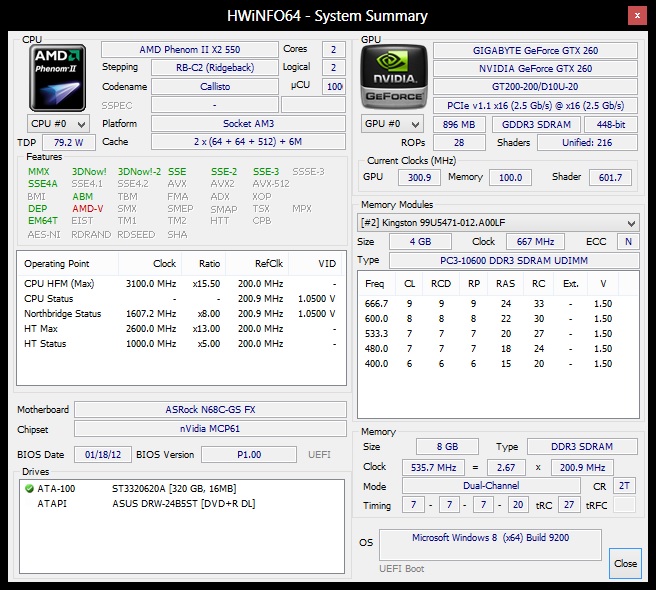Click the NVIDIA GeForce logo image
The height and width of the screenshot is (590, 656).
pos(393,77)
